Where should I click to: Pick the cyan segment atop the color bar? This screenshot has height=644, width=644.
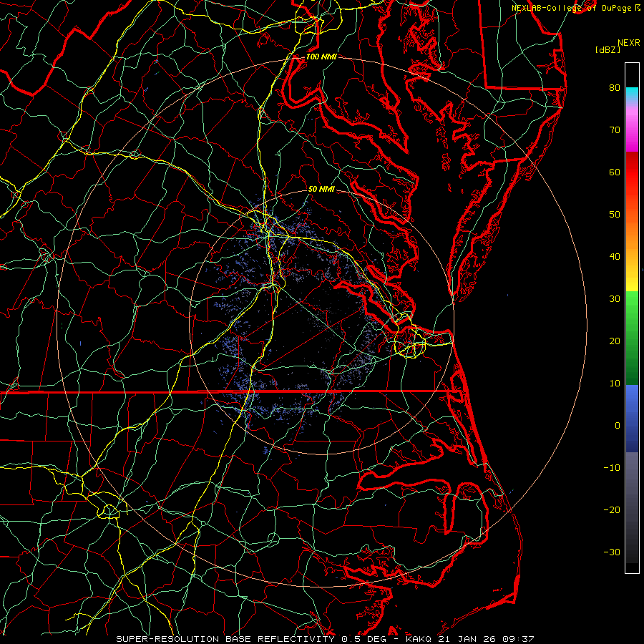[x=632, y=94]
